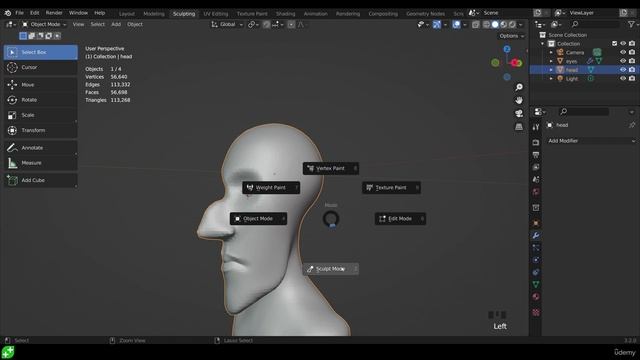Open the Edit menu
Screen dimensions: 640x360
pos(35,13)
